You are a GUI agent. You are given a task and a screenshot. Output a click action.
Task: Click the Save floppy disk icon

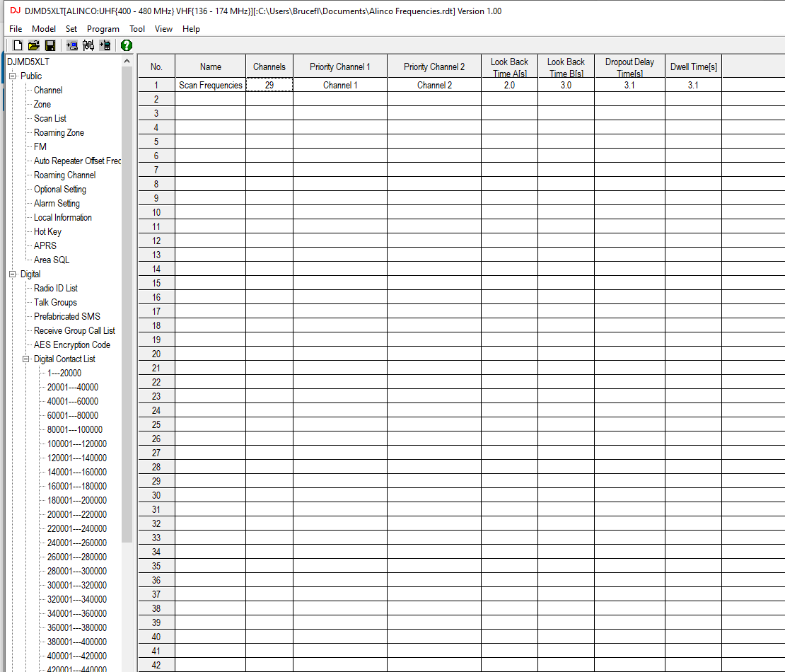(x=50, y=45)
